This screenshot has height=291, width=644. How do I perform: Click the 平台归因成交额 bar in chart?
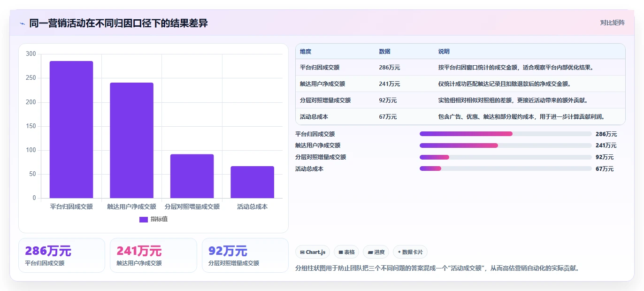(71, 130)
